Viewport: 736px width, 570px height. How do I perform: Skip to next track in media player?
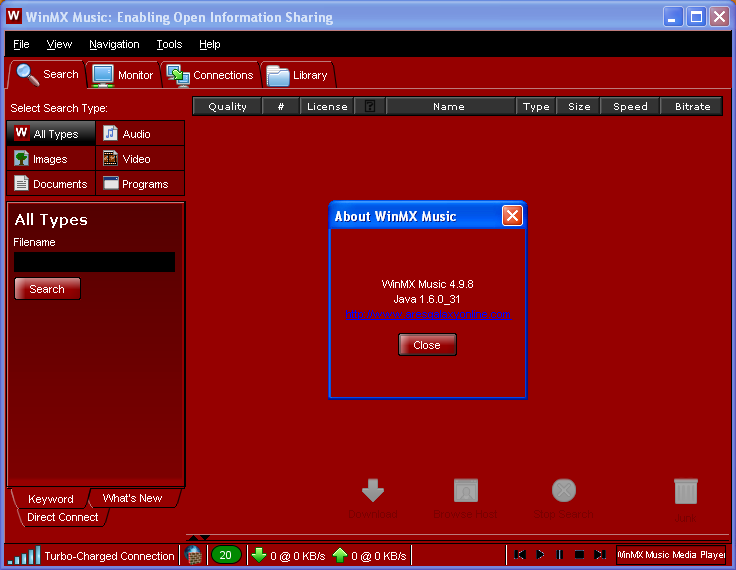point(599,555)
